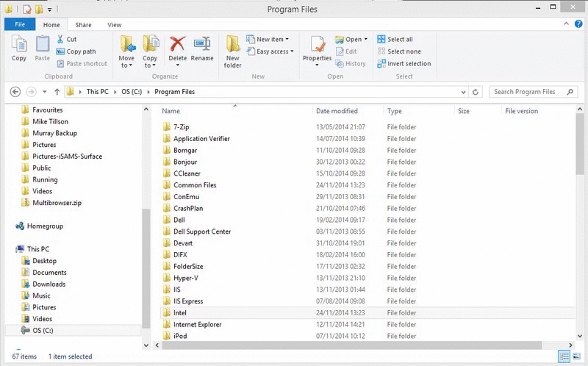Viewport: 588px width, 366px height.
Task: Click navigation pane scrollbar thumb
Action: click(146, 268)
